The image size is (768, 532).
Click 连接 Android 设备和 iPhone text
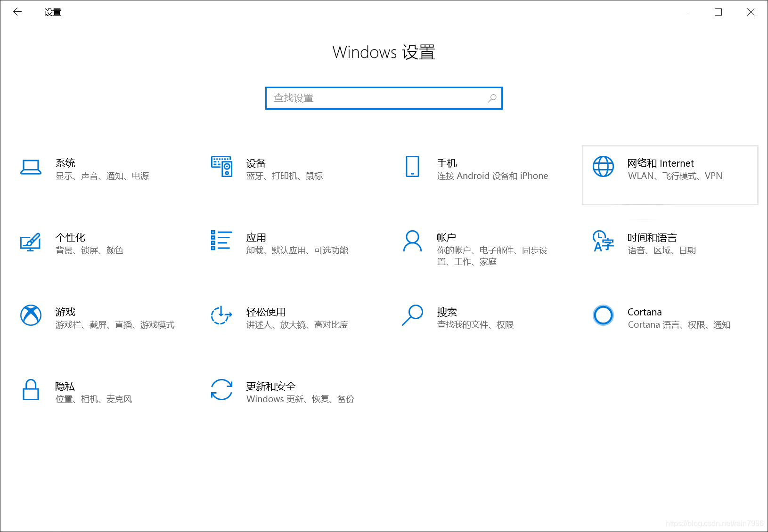[x=492, y=176]
